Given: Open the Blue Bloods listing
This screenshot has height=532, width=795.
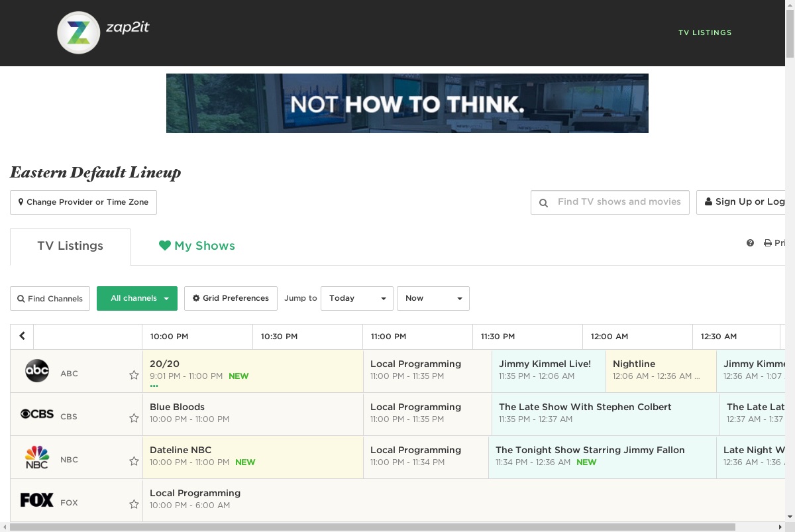Looking at the screenshot, I should pyautogui.click(x=253, y=414).
